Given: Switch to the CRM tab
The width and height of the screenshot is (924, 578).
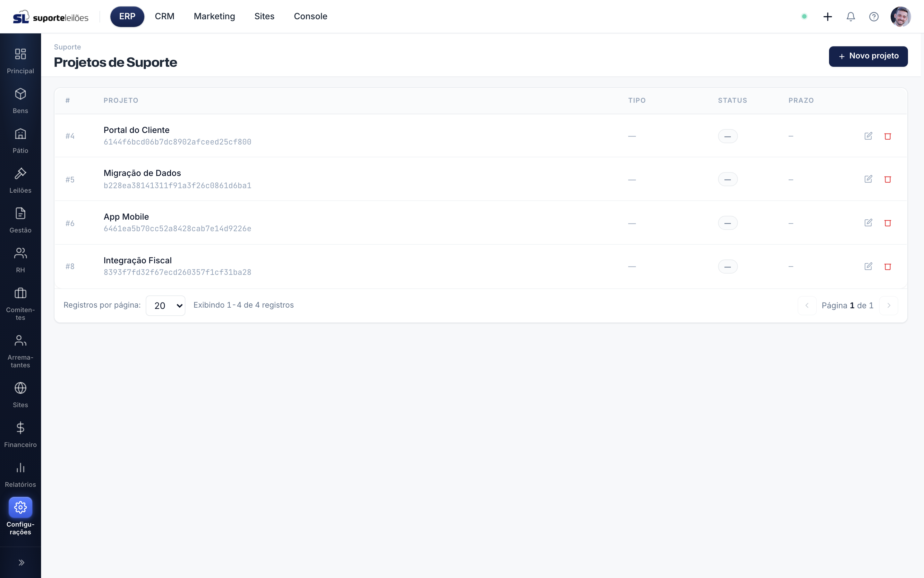Looking at the screenshot, I should (x=165, y=16).
